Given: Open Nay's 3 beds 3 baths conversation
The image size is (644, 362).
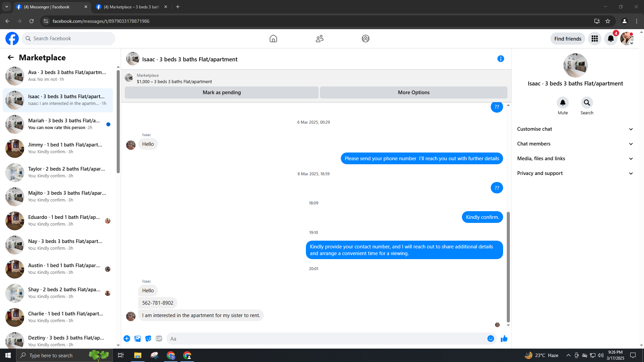Looking at the screenshot, I should tap(58, 245).
